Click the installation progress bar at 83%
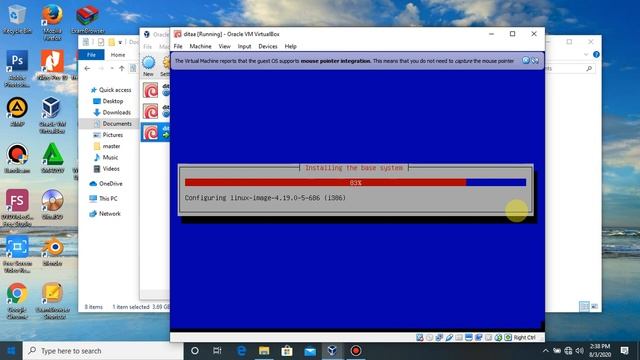 355,182
